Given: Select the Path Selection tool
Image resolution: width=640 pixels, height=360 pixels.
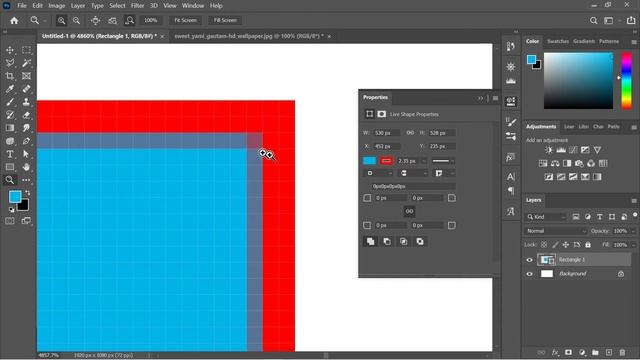Looking at the screenshot, I should point(26,154).
